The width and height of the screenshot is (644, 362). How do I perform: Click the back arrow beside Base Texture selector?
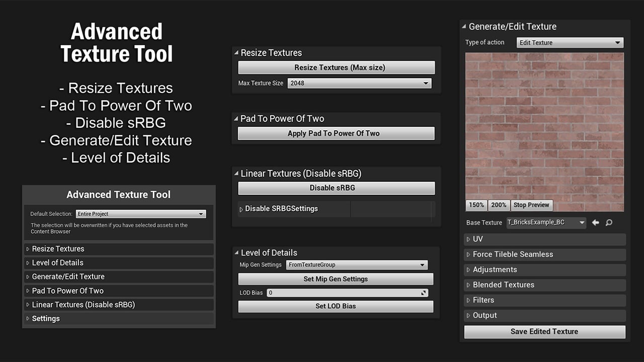(x=596, y=222)
